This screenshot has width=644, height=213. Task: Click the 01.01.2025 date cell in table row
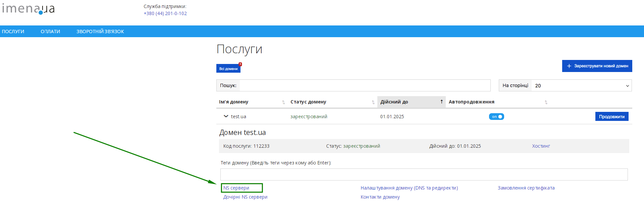[x=392, y=117]
